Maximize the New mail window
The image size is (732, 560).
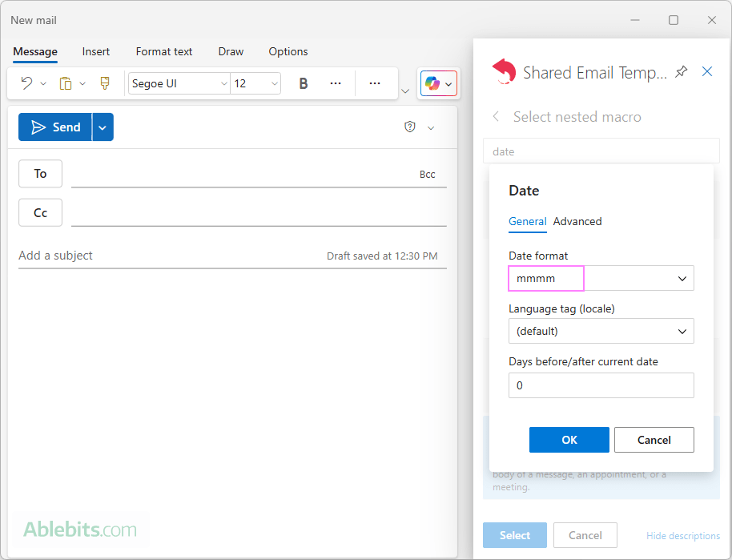(x=674, y=20)
